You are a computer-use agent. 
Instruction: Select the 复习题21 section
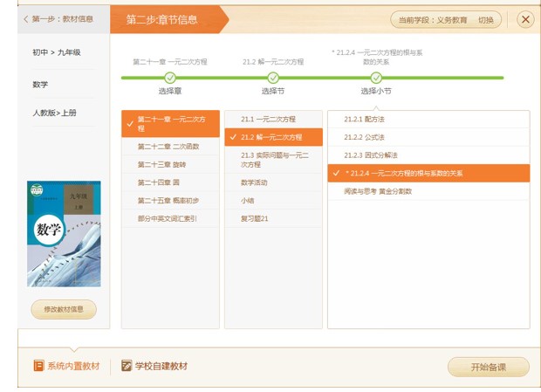pyautogui.click(x=274, y=218)
